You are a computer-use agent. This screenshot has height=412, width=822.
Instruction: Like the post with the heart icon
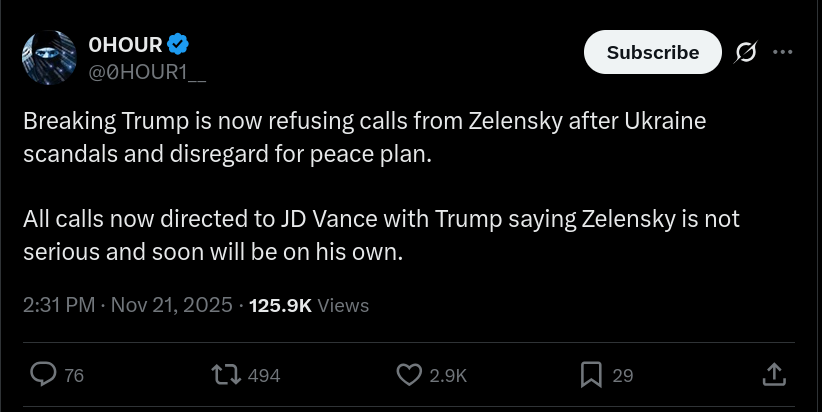pos(409,375)
